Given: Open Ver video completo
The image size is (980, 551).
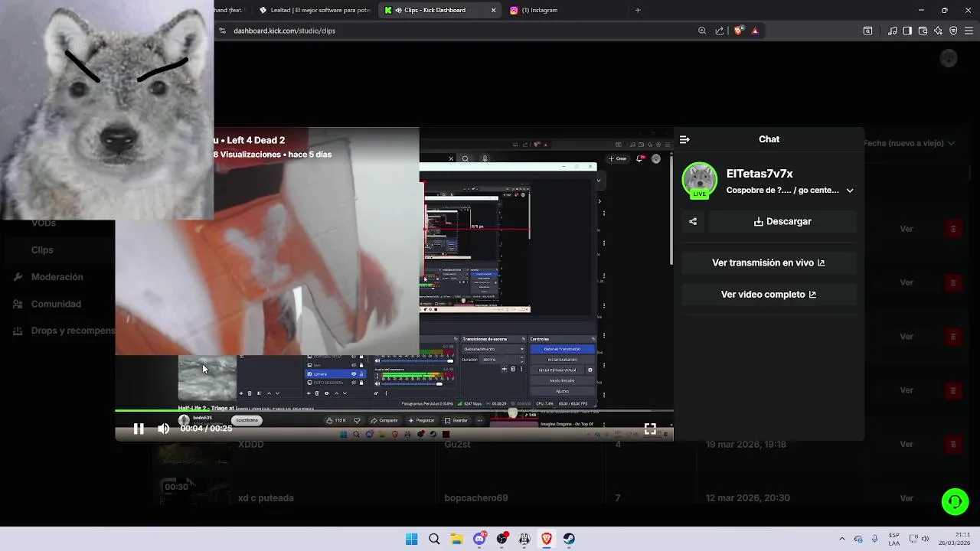Looking at the screenshot, I should coord(769,294).
